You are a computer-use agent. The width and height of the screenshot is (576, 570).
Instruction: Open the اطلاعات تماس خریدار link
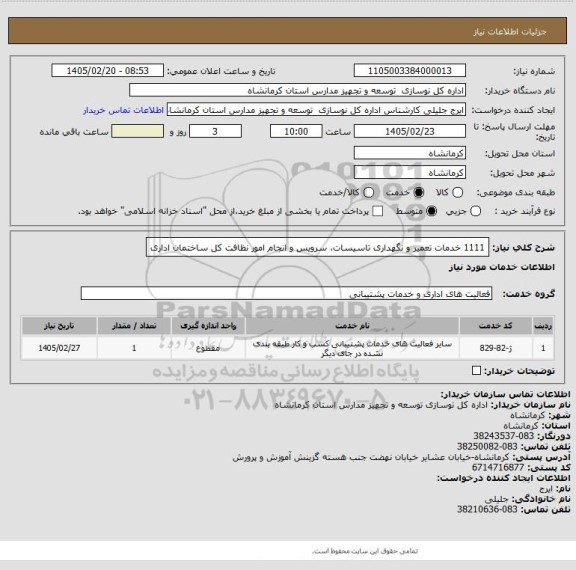pyautogui.click(x=123, y=110)
